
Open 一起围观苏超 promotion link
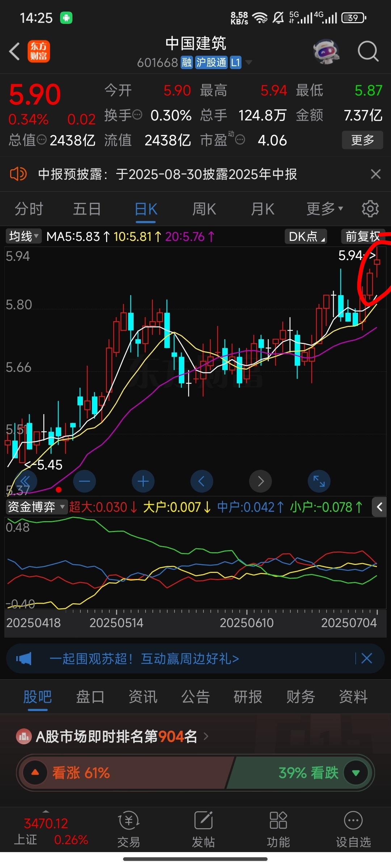tap(144, 659)
